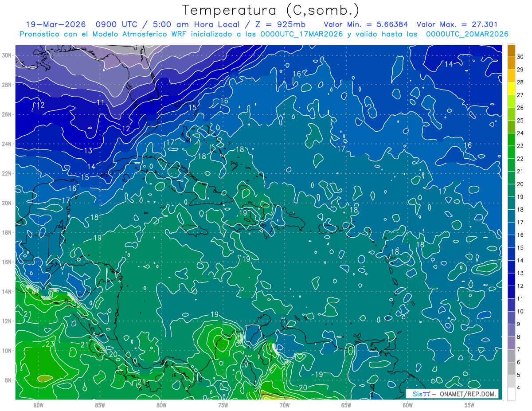This screenshot has width=532, height=411.
Task: Click legend number 25 on the color bar
Action: 520,120
